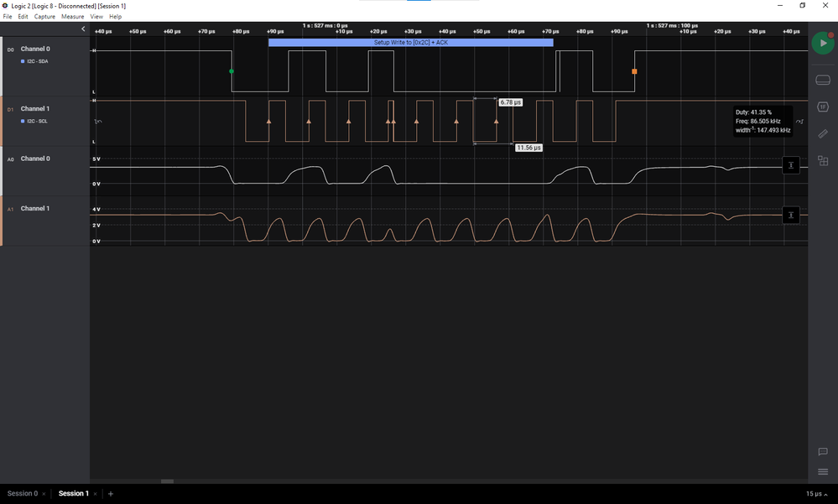Select the I2C 'Setup Write to [0x2C] + ACK' bubble
This screenshot has height=504, width=838.
[x=410, y=42]
